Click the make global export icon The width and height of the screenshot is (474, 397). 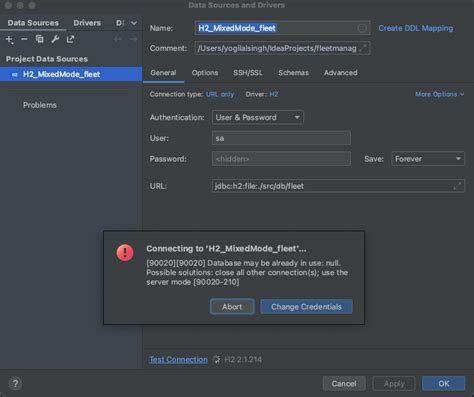click(x=70, y=39)
